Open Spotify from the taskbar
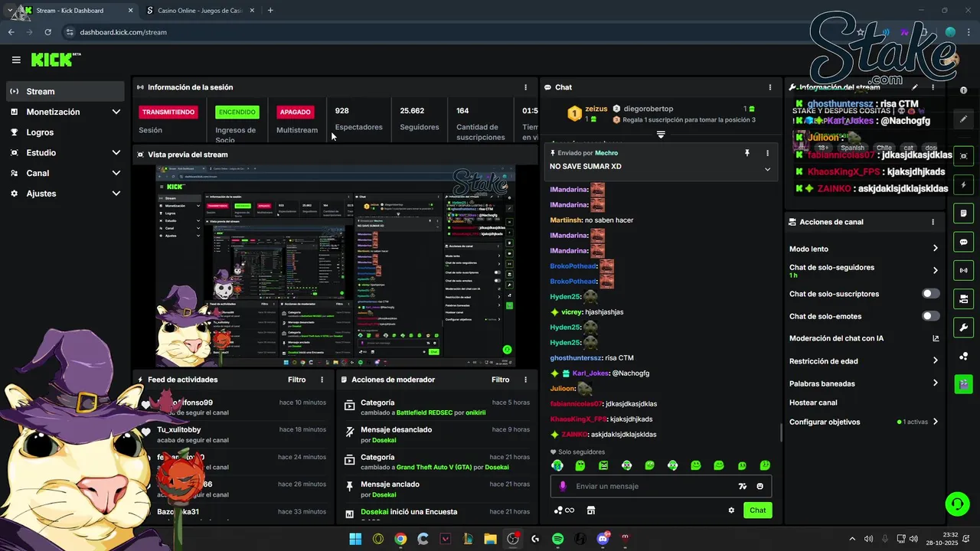The width and height of the screenshot is (980, 551). pos(557,539)
